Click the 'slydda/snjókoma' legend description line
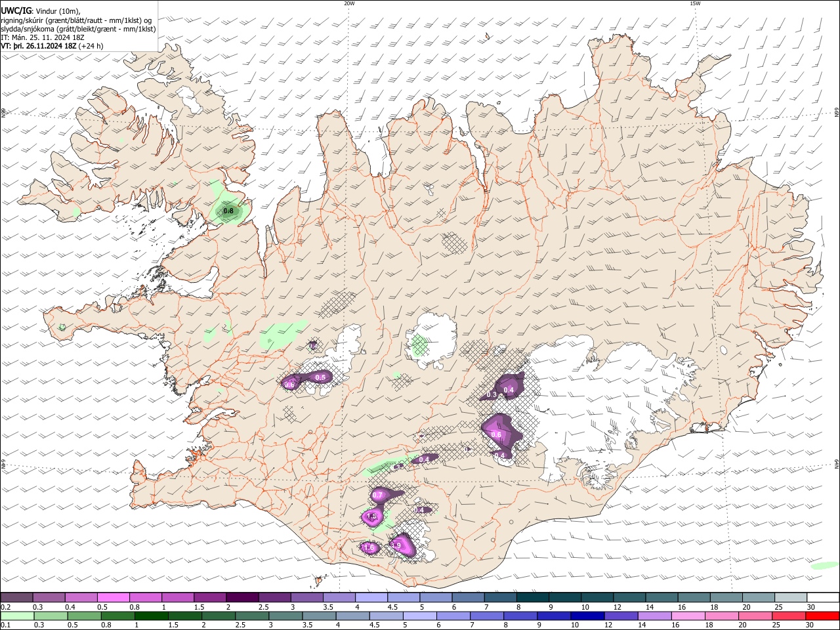Viewport: 840px width, 630px height. [78, 29]
